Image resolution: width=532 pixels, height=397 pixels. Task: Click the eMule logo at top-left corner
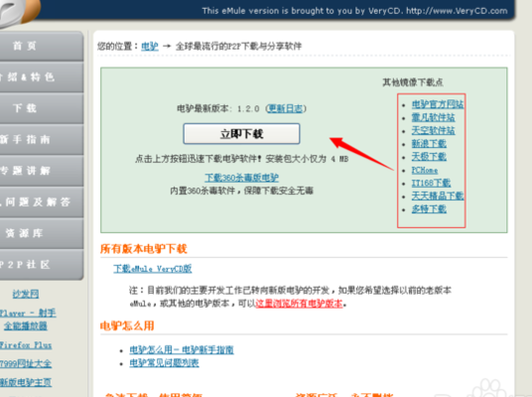19,12
